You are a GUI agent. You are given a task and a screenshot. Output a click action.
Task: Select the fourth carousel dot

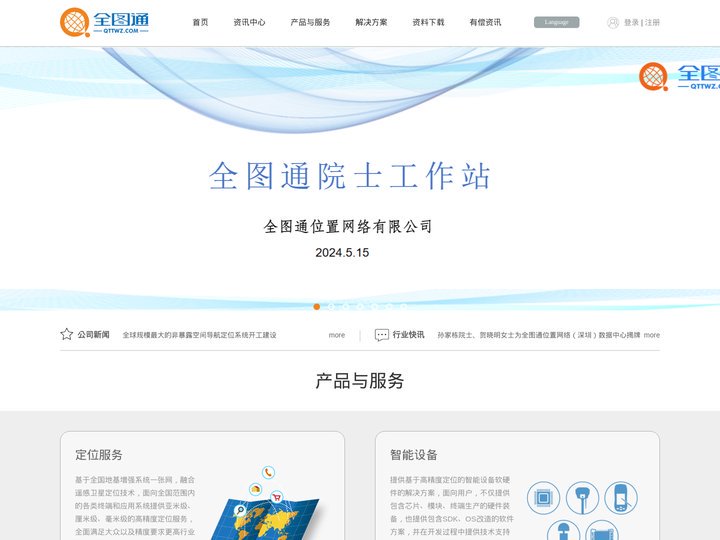click(x=360, y=306)
